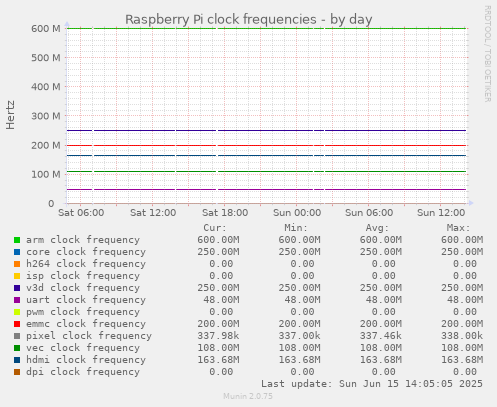Click the 'Max:' column header

tap(459, 228)
